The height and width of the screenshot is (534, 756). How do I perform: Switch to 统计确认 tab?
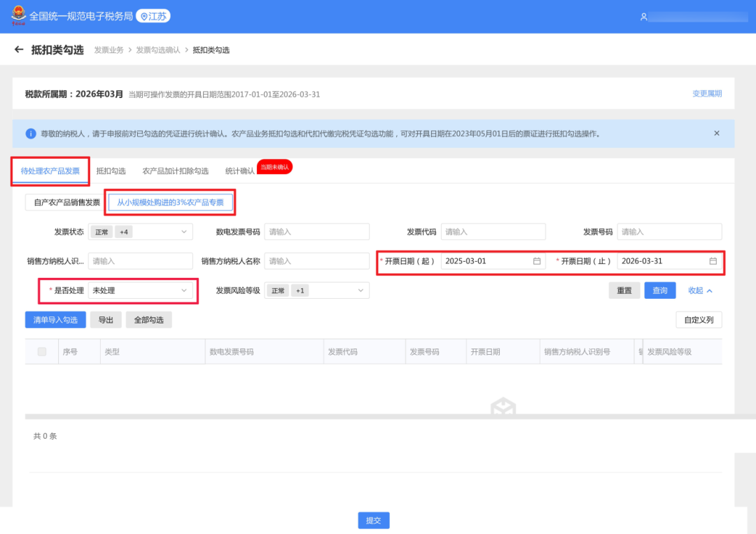239,171
